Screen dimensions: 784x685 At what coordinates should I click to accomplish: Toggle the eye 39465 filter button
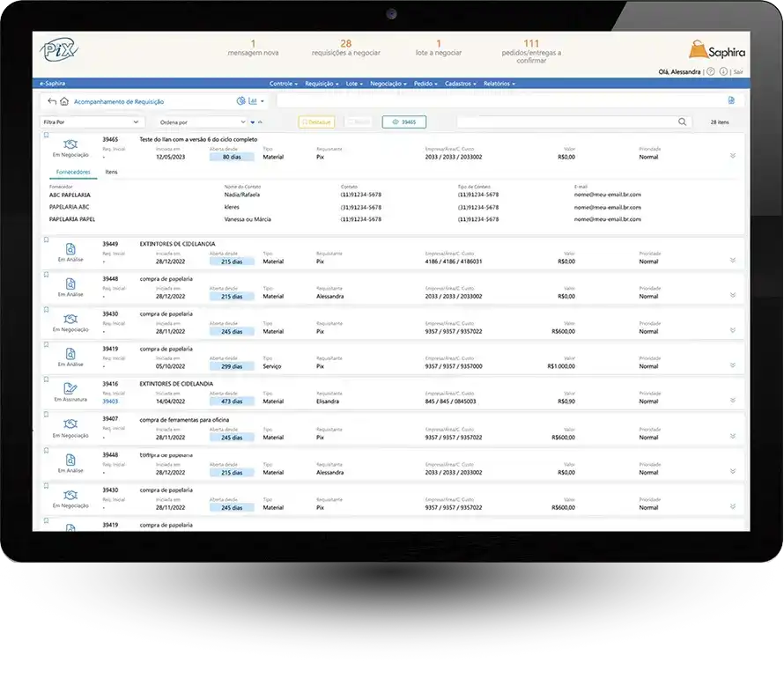403,122
